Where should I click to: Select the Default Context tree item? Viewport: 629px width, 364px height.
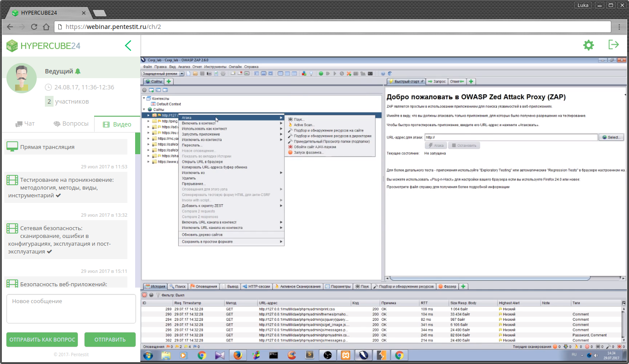click(166, 104)
